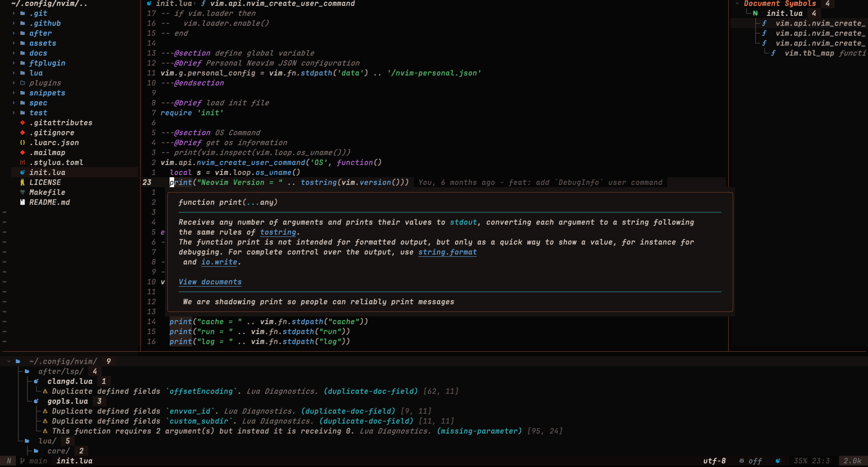The width and height of the screenshot is (868, 467).
Task: Click init.lua in the winbar breadcrumb
Action: [174, 4]
